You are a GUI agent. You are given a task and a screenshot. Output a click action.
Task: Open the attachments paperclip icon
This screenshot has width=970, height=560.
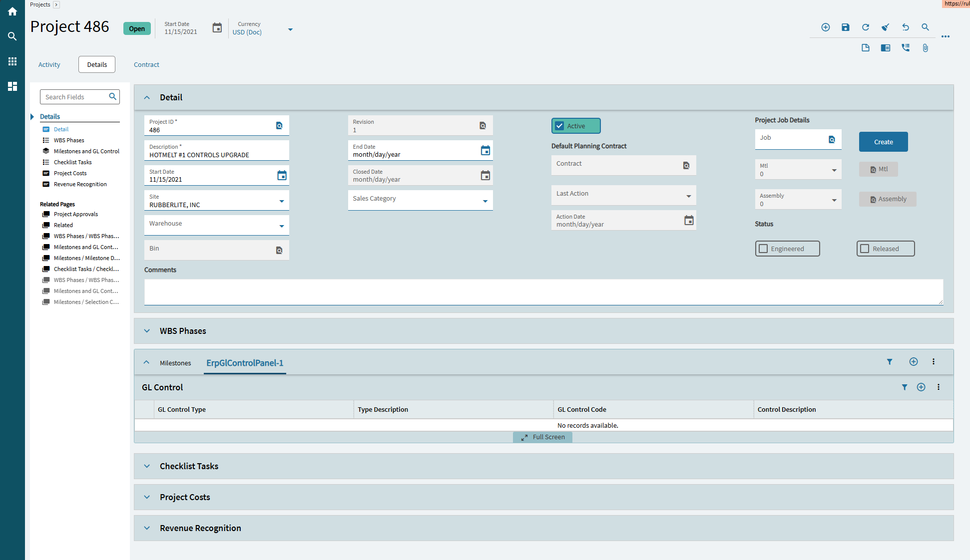925,48
